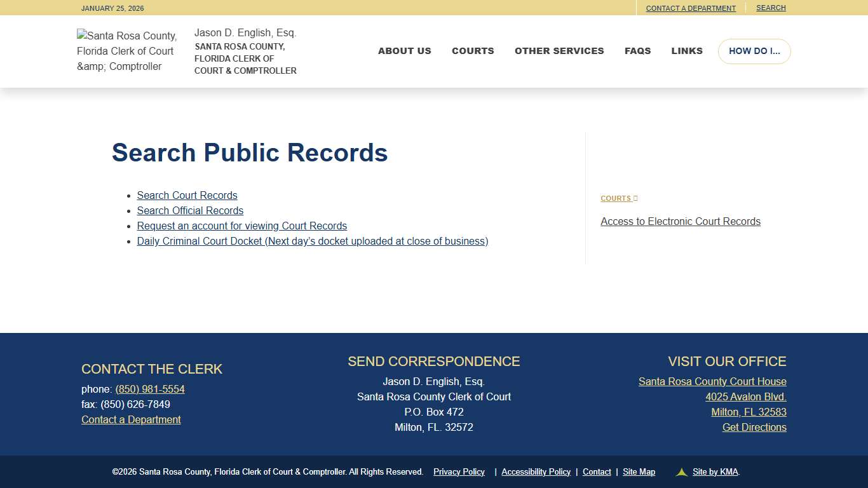Open Search Court Records
Image resolution: width=868 pixels, height=488 pixels.
187,195
